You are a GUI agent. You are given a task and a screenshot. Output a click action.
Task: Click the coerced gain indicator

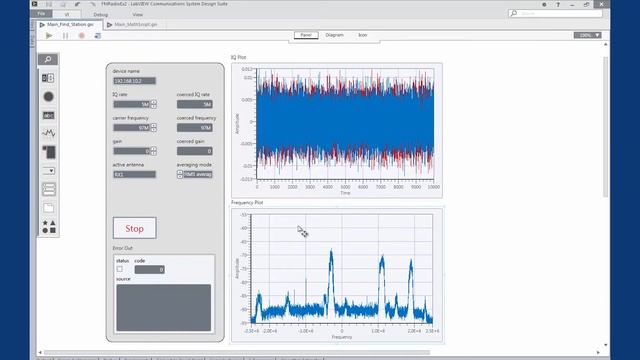195,151
